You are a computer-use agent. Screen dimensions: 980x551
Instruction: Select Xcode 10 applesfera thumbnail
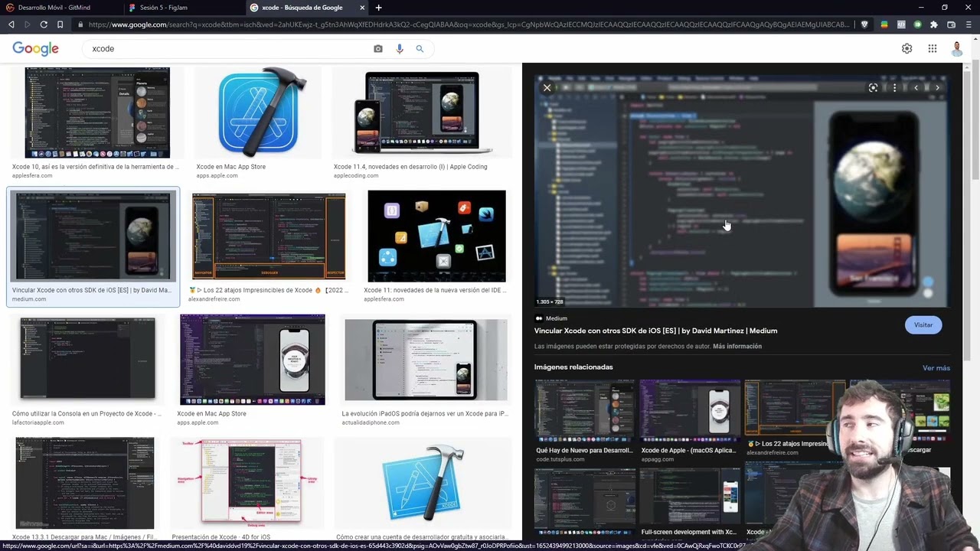97,112
